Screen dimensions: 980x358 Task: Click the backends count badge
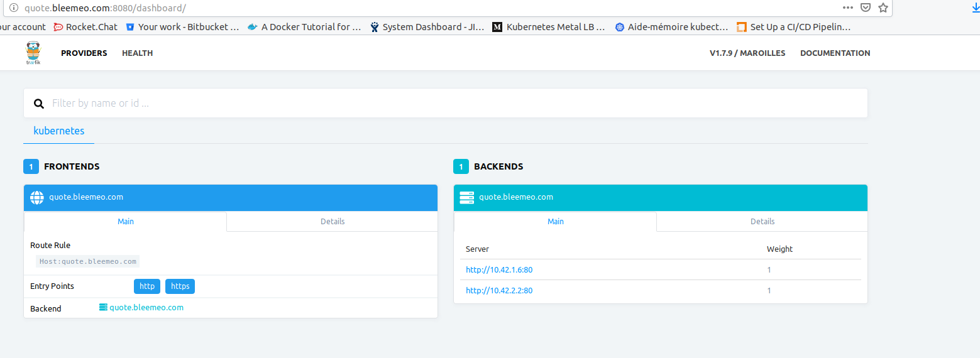461,167
